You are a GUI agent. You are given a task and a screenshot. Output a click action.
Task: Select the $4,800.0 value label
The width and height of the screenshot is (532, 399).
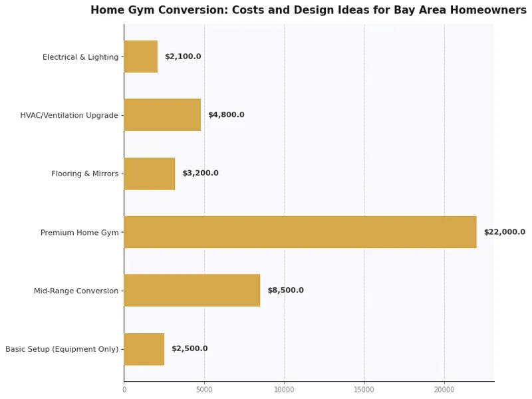[226, 115]
